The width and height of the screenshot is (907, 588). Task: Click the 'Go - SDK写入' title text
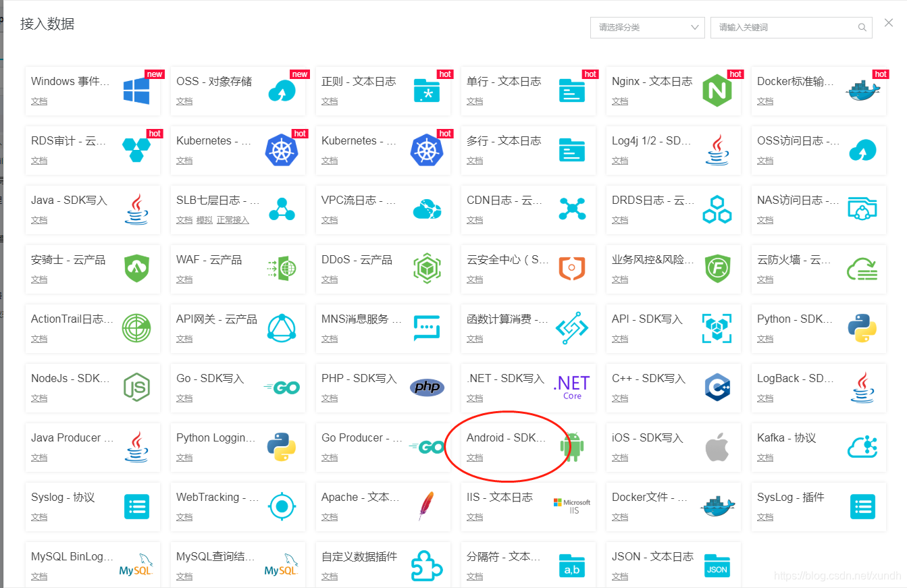210,378
